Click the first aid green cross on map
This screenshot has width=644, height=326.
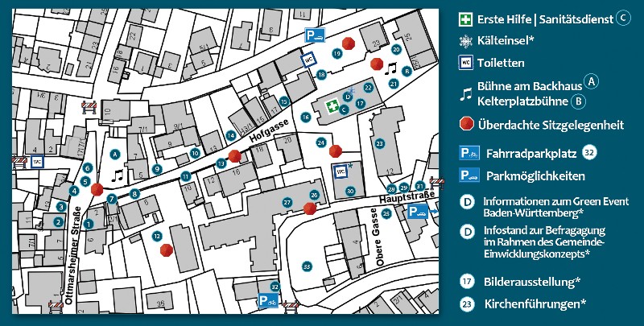point(332,106)
